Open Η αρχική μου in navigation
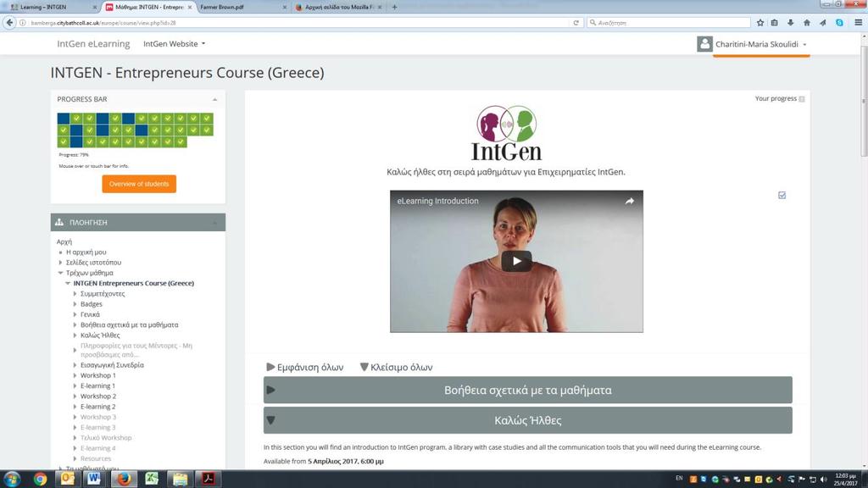Image resolution: width=868 pixels, height=488 pixels. (x=86, y=252)
